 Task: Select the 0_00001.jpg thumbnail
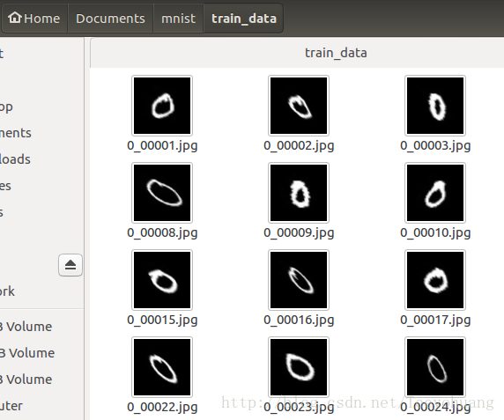pyautogui.click(x=162, y=106)
